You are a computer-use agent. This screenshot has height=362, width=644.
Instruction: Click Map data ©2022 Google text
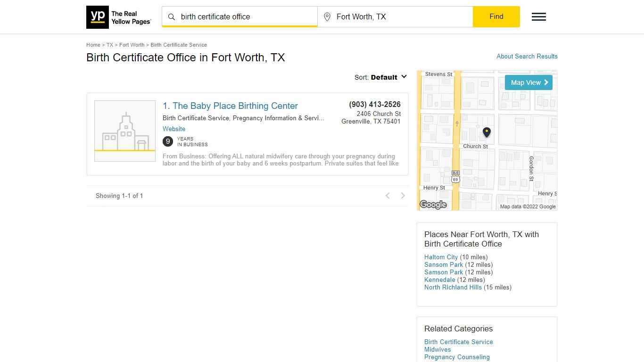pyautogui.click(x=528, y=206)
